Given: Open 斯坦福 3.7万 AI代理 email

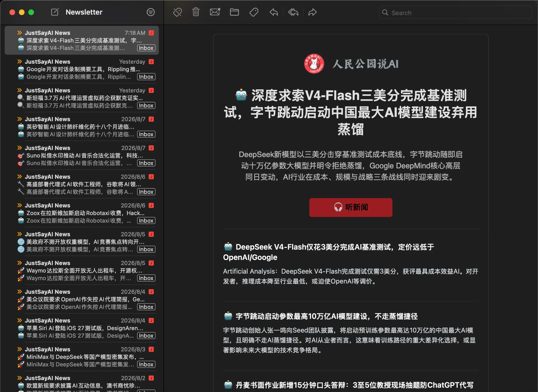Looking at the screenshot, I should click(82, 98).
